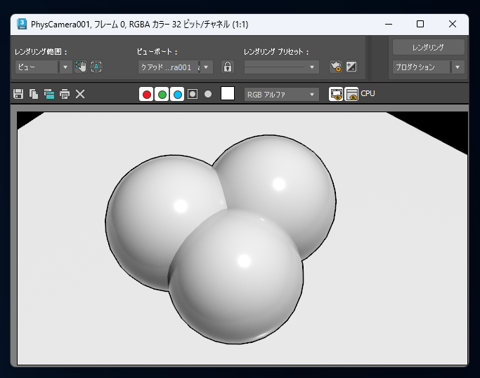Open the レンダリング範囲 ビュー dropdown
The width and height of the screenshot is (480, 378).
point(43,67)
